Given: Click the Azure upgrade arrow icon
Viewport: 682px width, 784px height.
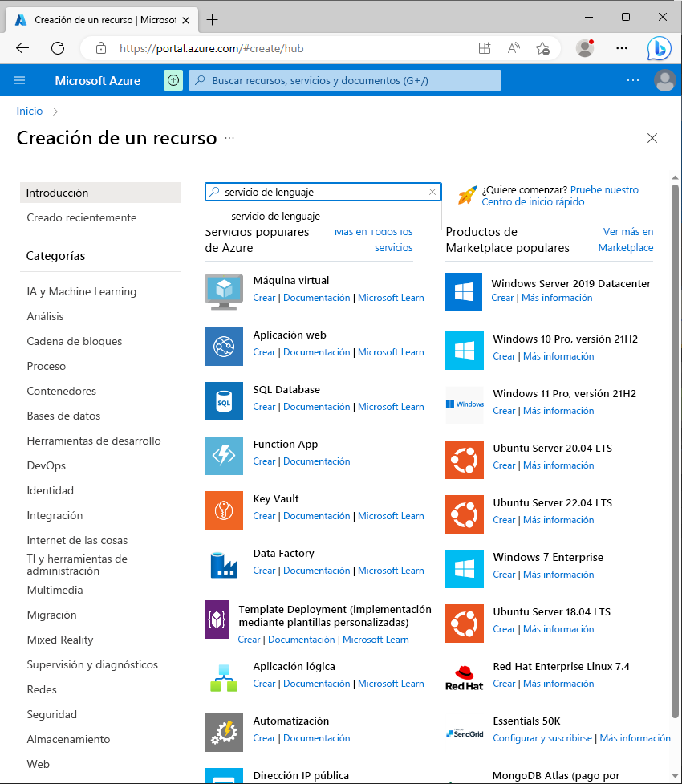Looking at the screenshot, I should click(173, 80).
